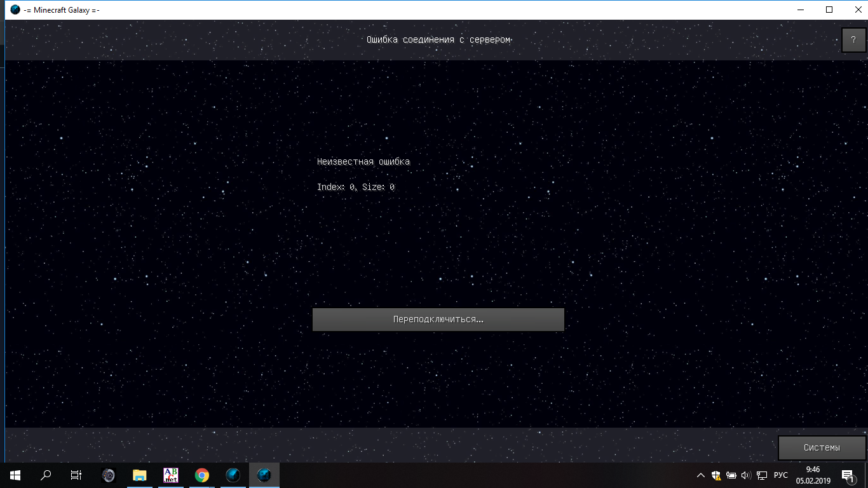
Task: Click the Ошибка соединения с сервером heading
Action: point(438,40)
